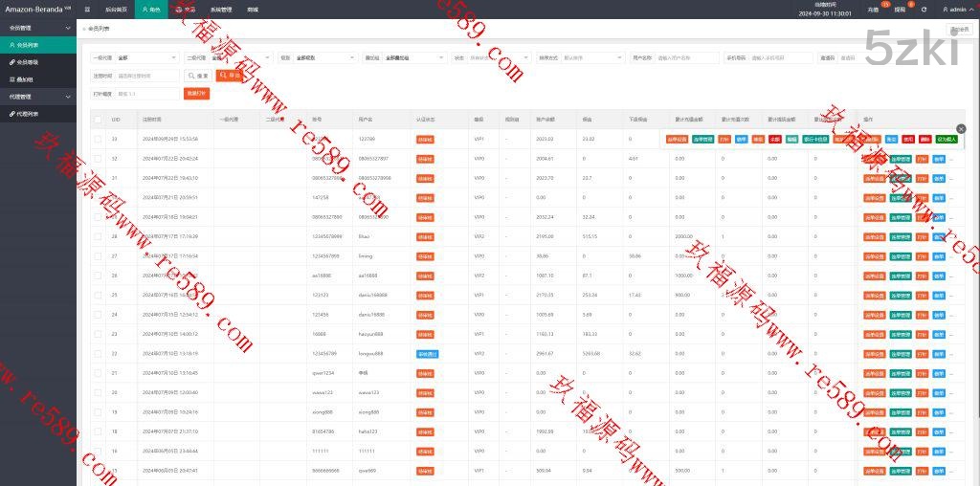Open the 充值 recharge notifications
Image resolution: width=980 pixels, height=486 pixels.
click(x=873, y=10)
